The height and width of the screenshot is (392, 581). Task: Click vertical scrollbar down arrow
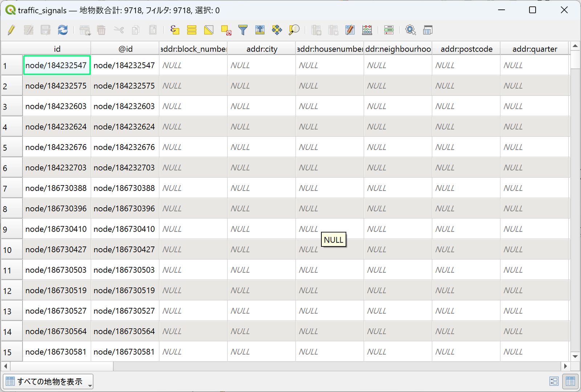coord(575,356)
